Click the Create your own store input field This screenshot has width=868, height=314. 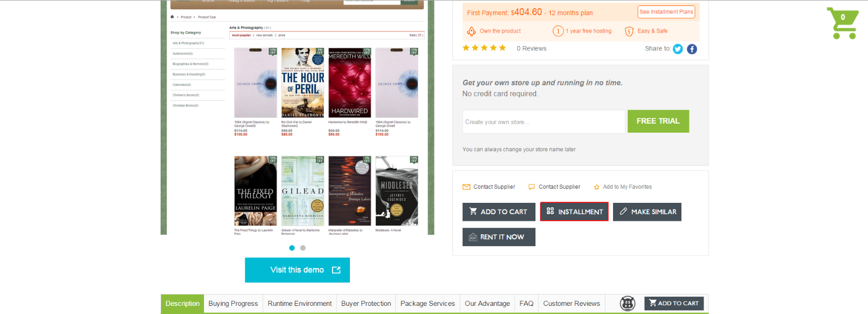tap(544, 122)
